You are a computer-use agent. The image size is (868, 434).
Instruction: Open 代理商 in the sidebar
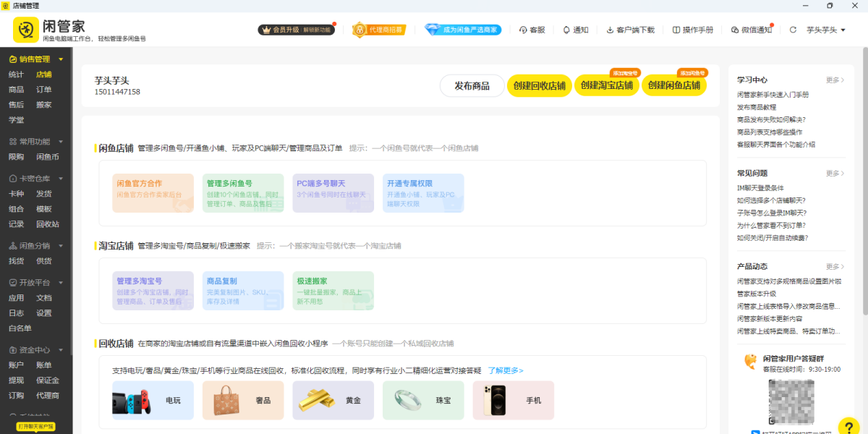click(48, 396)
